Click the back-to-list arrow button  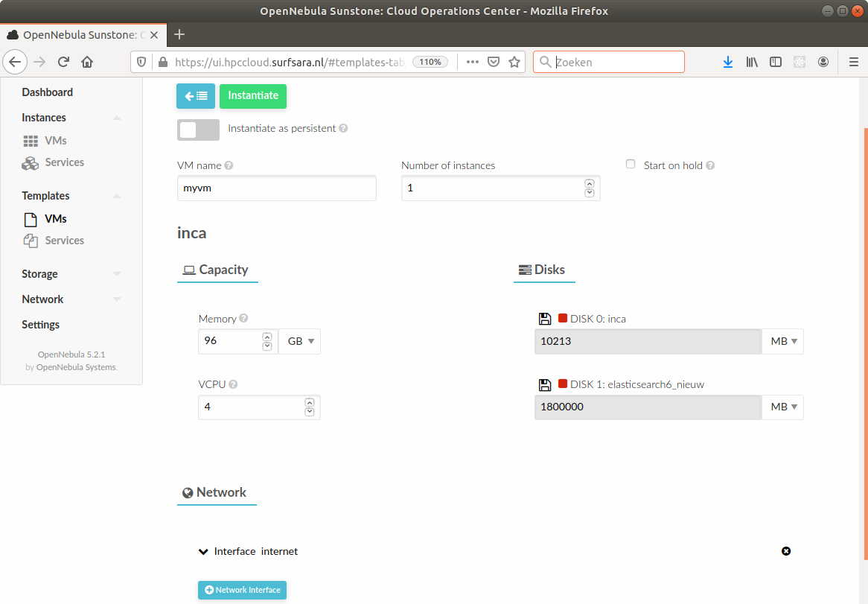[196, 96]
